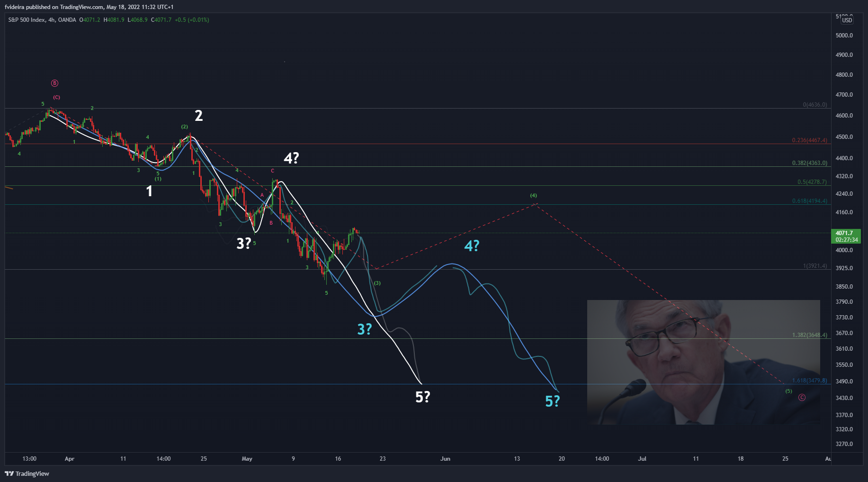
Task: Click the green 4071.7 current price label
Action: [x=844, y=233]
